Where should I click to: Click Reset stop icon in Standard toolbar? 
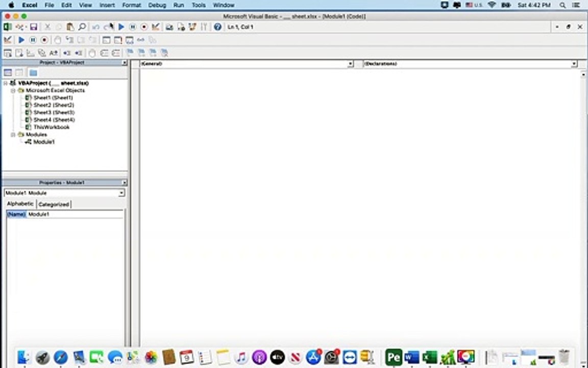point(144,27)
